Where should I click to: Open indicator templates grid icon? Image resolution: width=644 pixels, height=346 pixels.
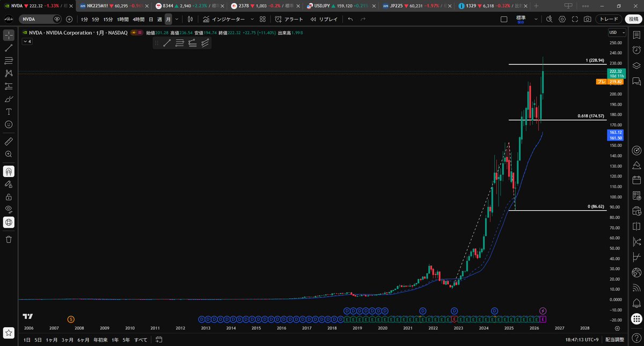pos(262,19)
